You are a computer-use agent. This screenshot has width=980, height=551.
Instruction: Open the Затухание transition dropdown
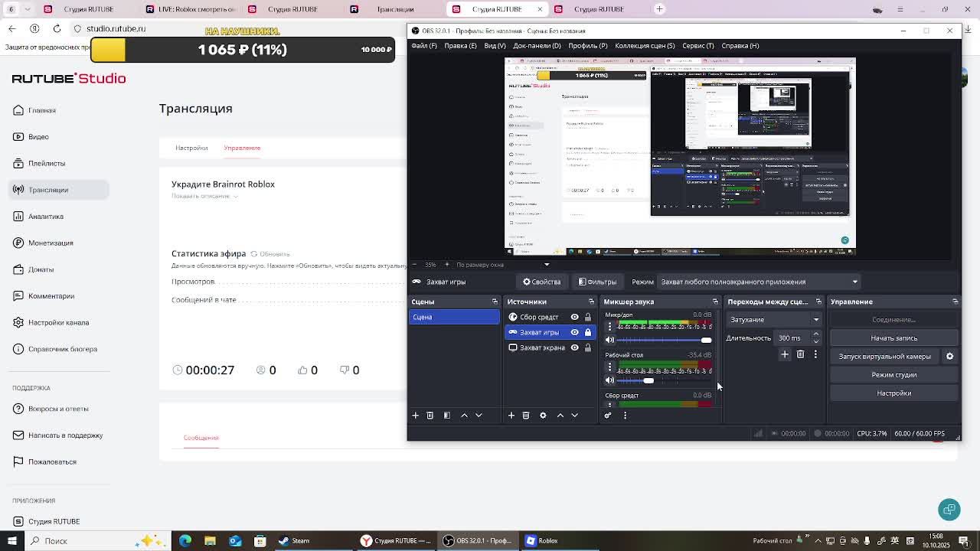(774, 320)
